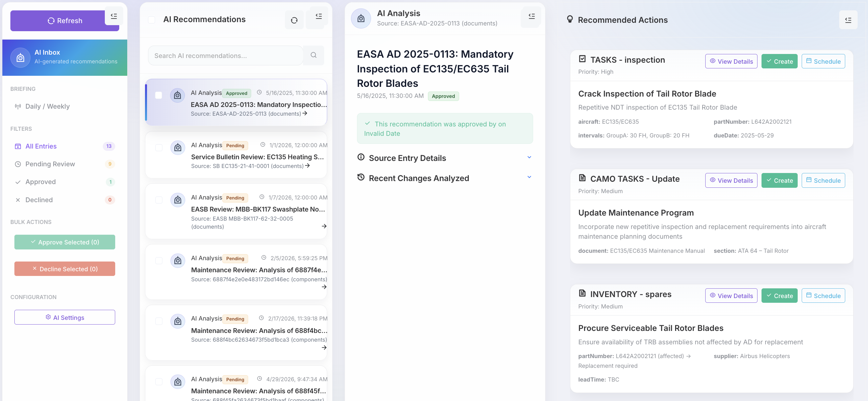Open arrow on 6887f4e2e0e483172bd146ec card
Screen dimensions: 868x401
point(324,287)
